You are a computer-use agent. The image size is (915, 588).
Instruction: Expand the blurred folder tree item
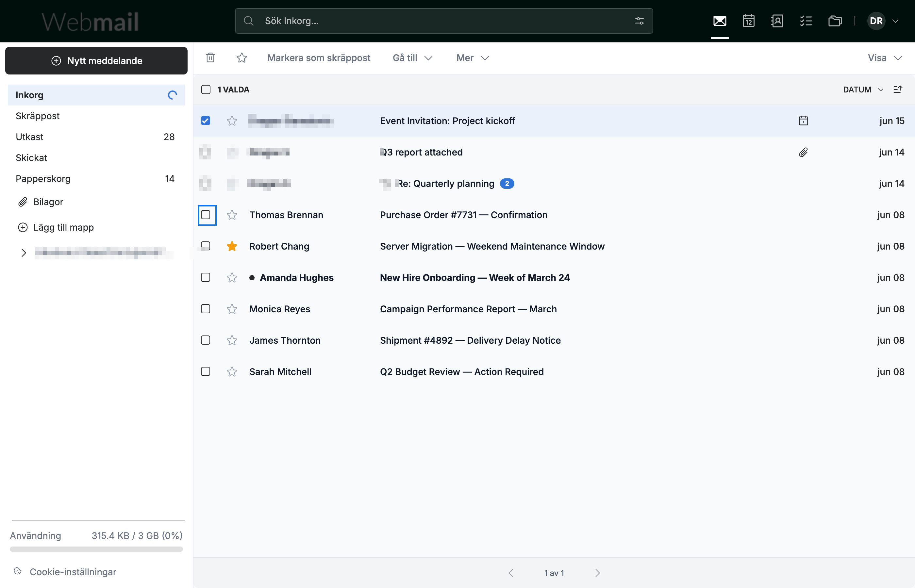coord(24,253)
